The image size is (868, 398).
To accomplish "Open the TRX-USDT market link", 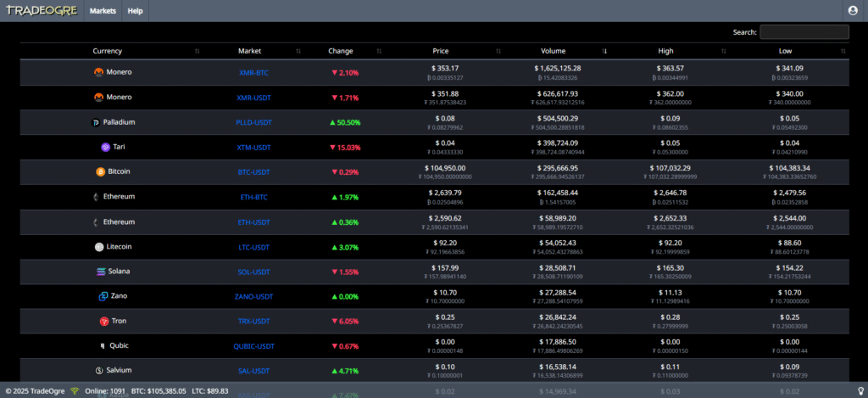I will tap(253, 322).
